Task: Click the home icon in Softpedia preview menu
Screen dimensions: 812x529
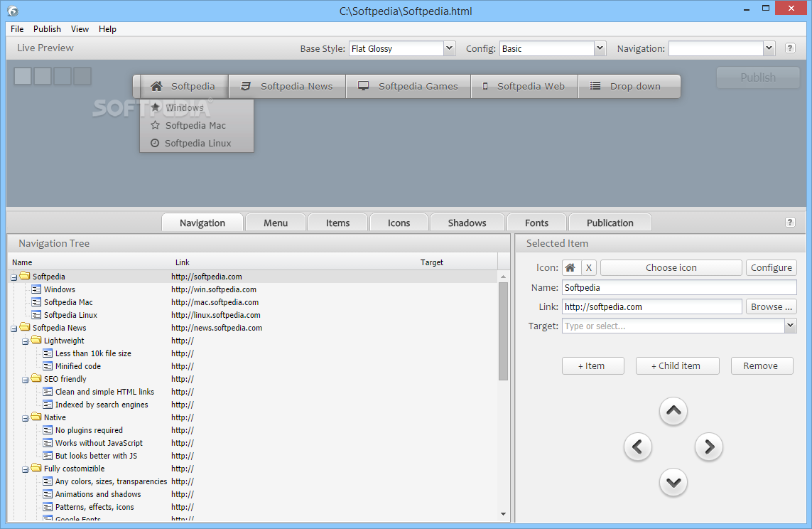Action: point(156,86)
